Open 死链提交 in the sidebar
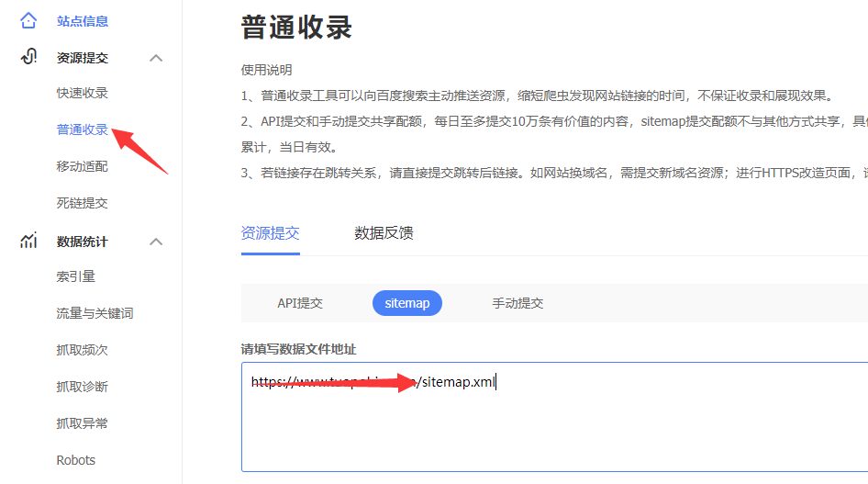 [x=82, y=203]
